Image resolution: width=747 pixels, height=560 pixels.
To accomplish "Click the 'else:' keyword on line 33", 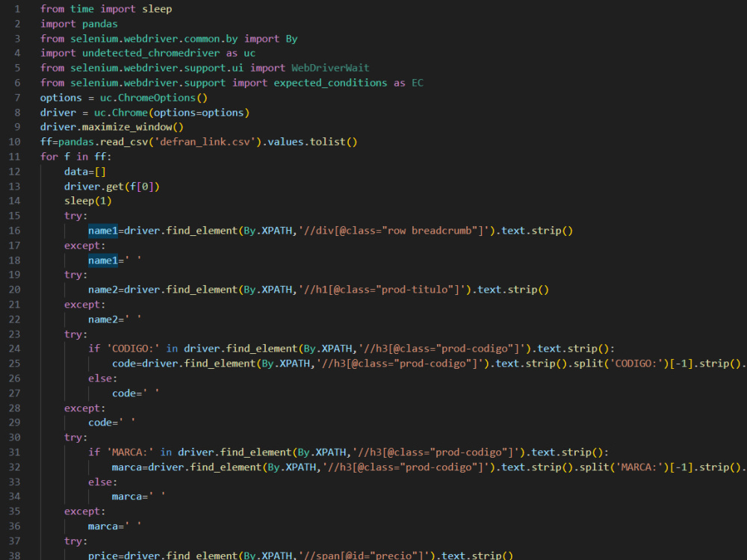I will pyautogui.click(x=102, y=482).
